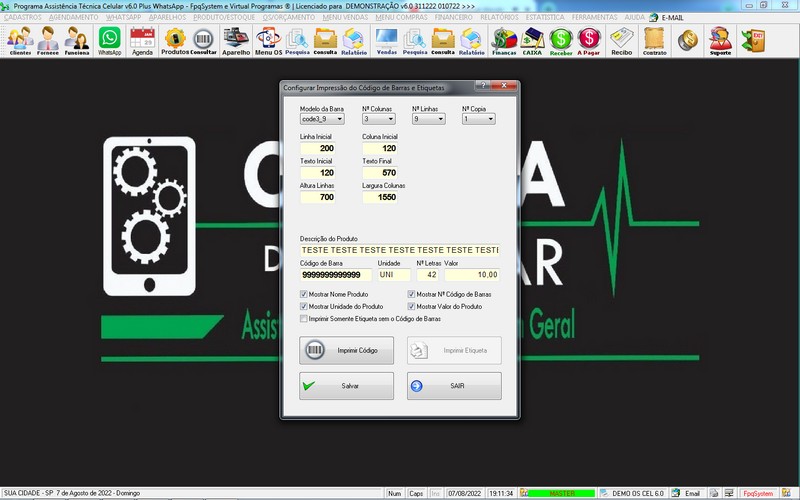Click the Clientes toolbar icon
The height and width of the screenshot is (500, 800).
20,40
